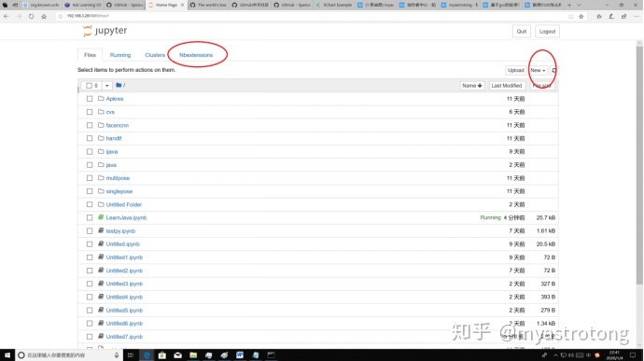The image size is (644, 361).
Task: Click the root folder icon in breadcrumb
Action: (119, 85)
